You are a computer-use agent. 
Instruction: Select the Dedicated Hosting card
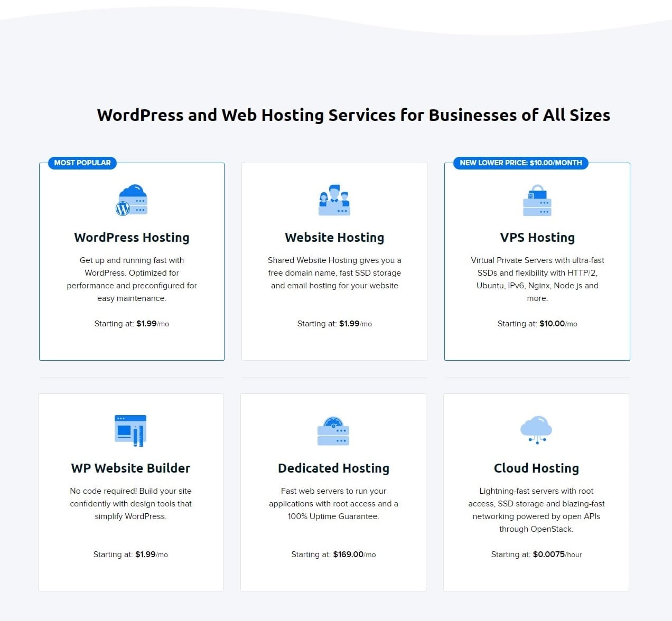click(333, 492)
